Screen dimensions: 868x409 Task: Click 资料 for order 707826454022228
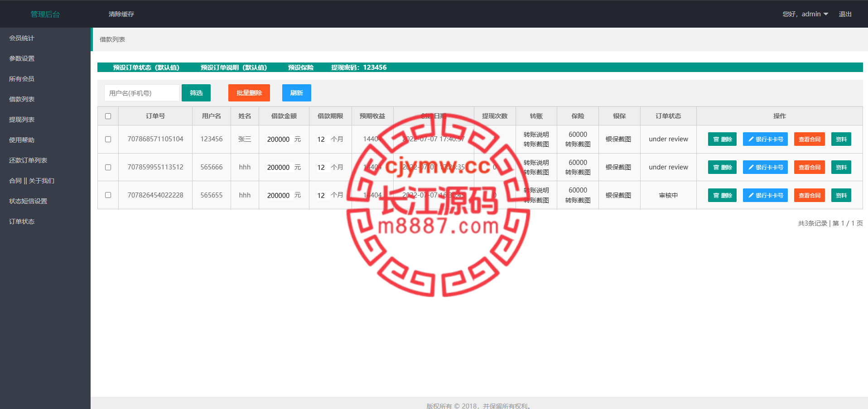[x=841, y=195]
